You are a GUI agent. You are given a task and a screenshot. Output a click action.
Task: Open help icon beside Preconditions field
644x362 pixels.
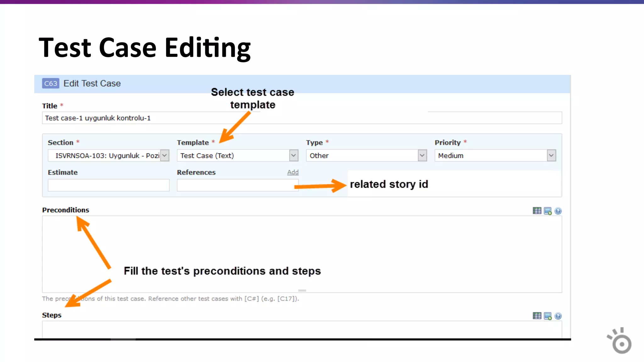coord(558,211)
